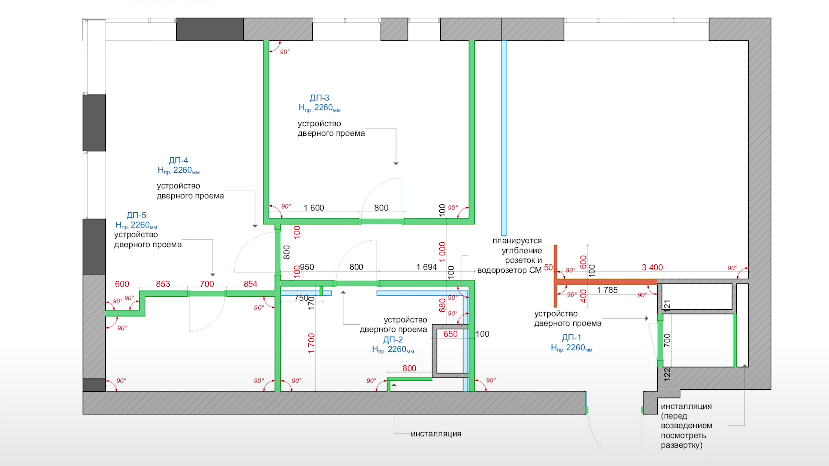
Task: Click the 854 dimension value
Action: point(250,285)
